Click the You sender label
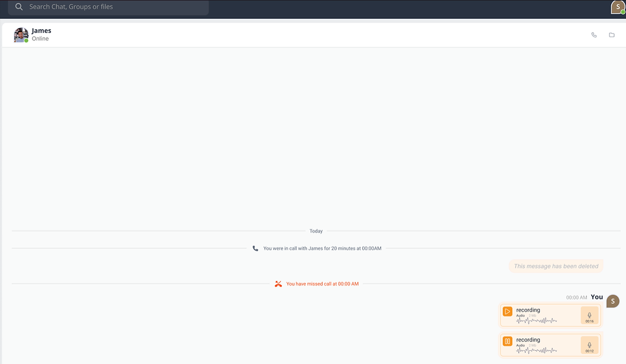This screenshot has width=626, height=364. pos(597,297)
